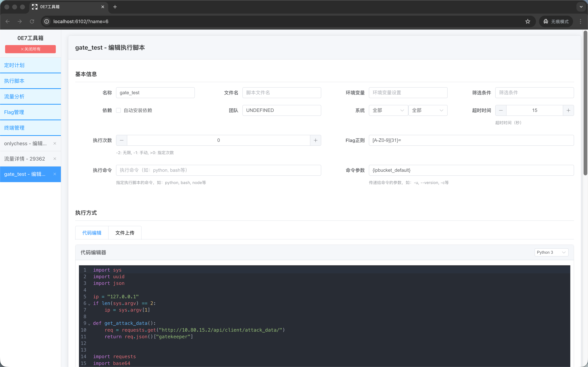
Task: Reload the page in browser
Action: tap(32, 21)
